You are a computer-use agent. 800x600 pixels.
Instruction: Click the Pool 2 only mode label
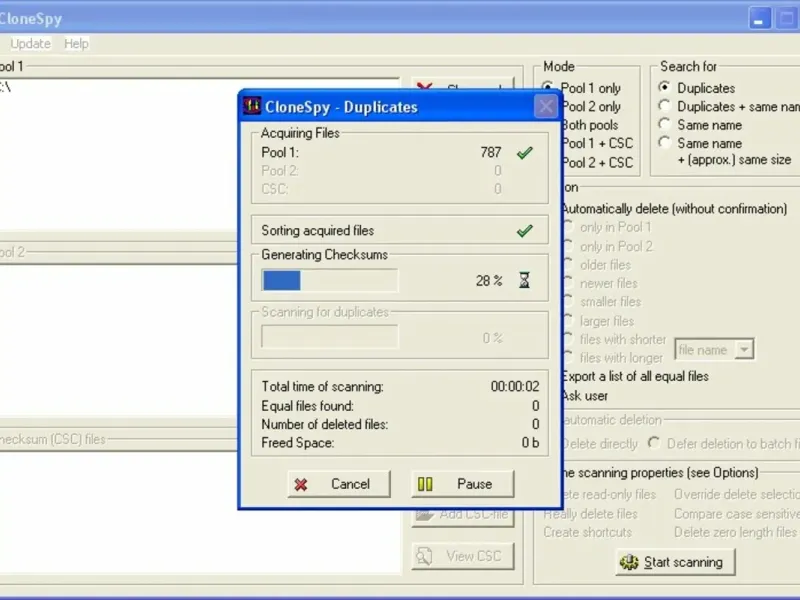click(591, 107)
